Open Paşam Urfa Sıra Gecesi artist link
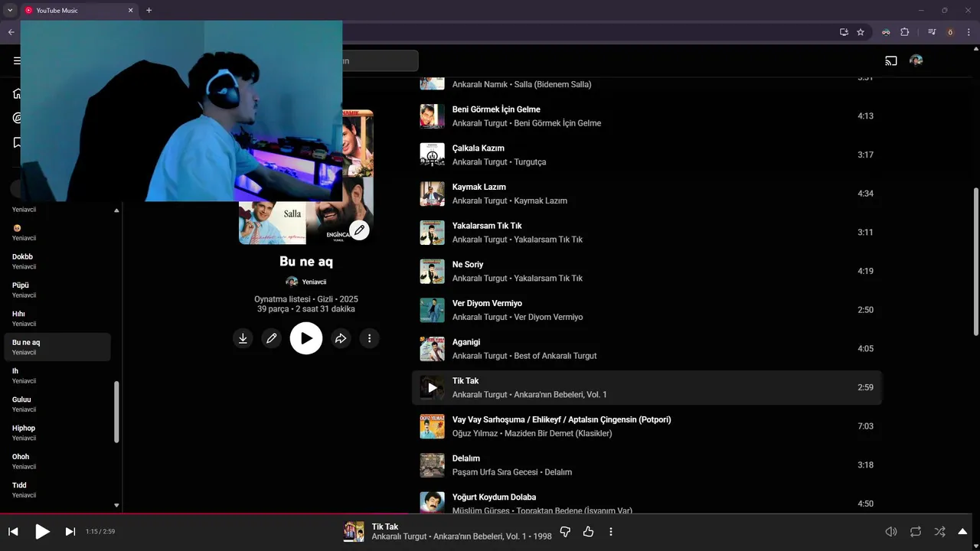Viewport: 980px width, 551px height. pyautogui.click(x=495, y=472)
